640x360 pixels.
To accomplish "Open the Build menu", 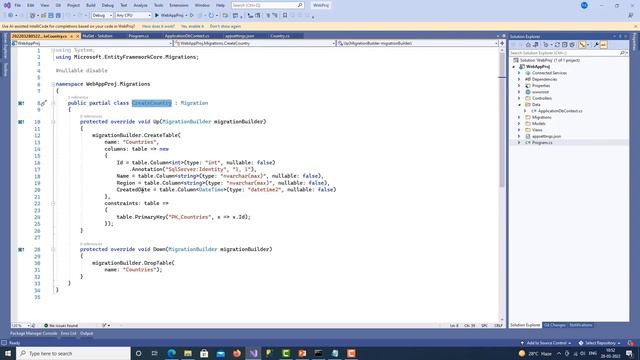I will click(x=91, y=5).
